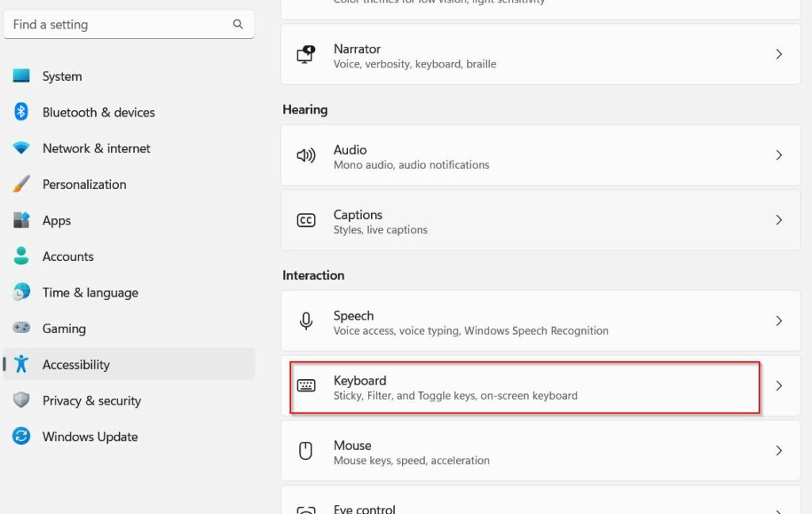Screen dimensions: 812x514
Task: Expand Audio settings via its chevron
Action: click(x=779, y=155)
